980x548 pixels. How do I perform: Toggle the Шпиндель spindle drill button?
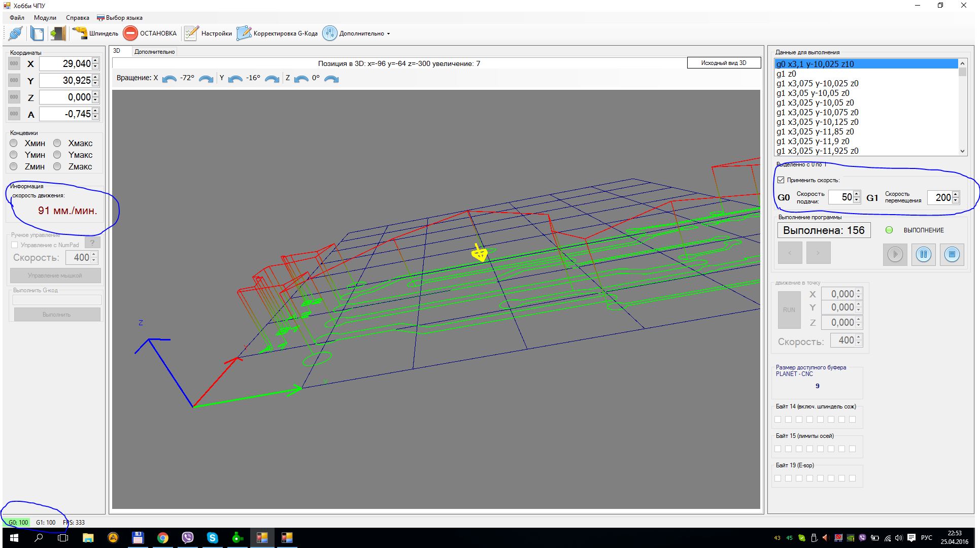(x=95, y=33)
